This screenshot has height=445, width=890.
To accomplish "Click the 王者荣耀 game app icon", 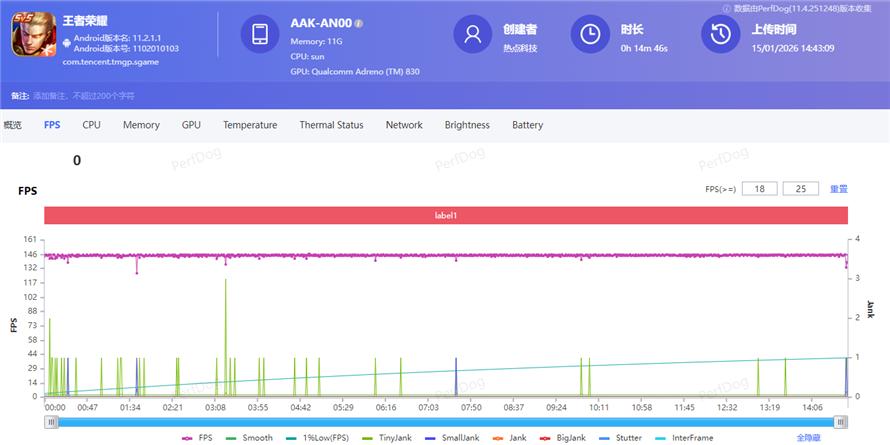I will (33, 34).
